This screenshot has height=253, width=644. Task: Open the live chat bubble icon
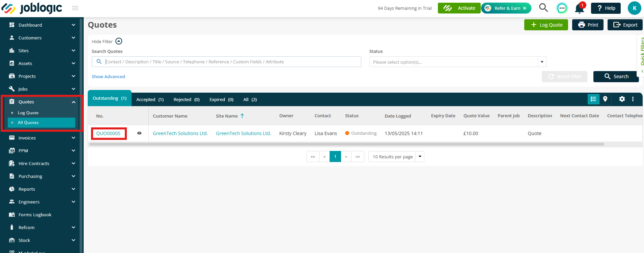[562, 8]
